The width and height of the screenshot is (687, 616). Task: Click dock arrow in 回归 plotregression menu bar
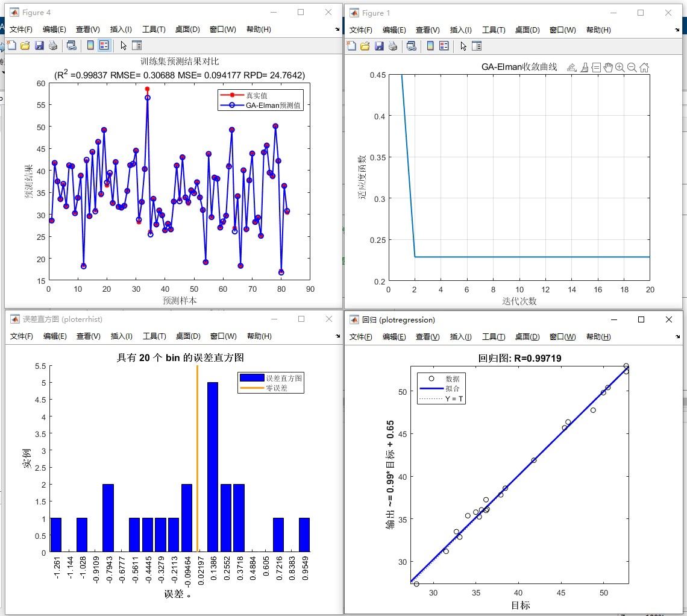pos(678,336)
